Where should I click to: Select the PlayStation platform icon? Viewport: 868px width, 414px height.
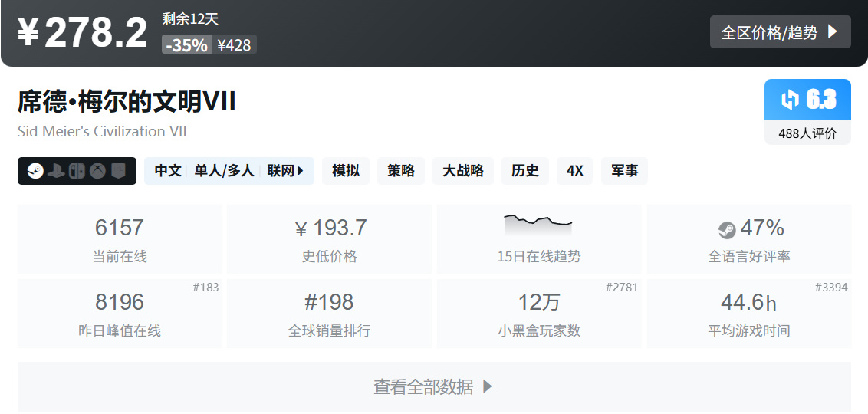click(56, 171)
